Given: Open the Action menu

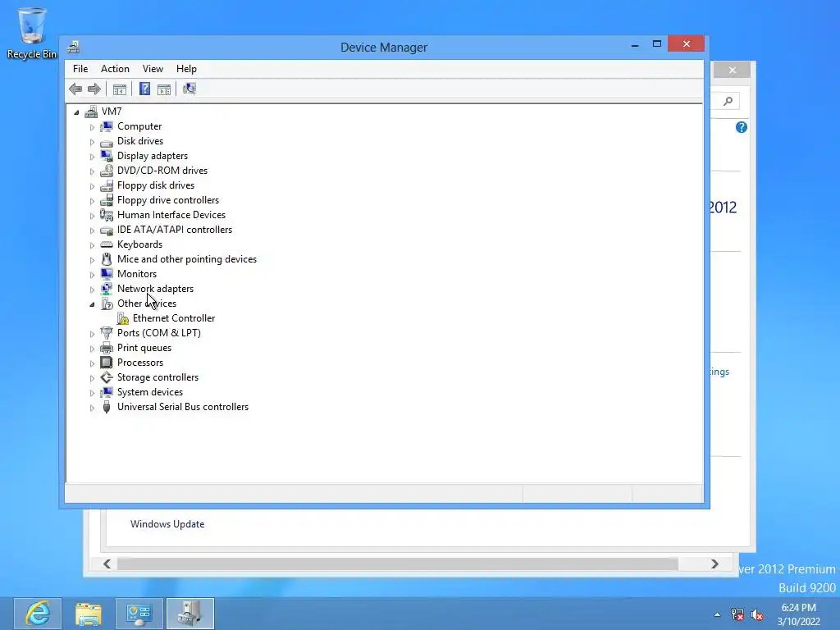Looking at the screenshot, I should point(115,69).
